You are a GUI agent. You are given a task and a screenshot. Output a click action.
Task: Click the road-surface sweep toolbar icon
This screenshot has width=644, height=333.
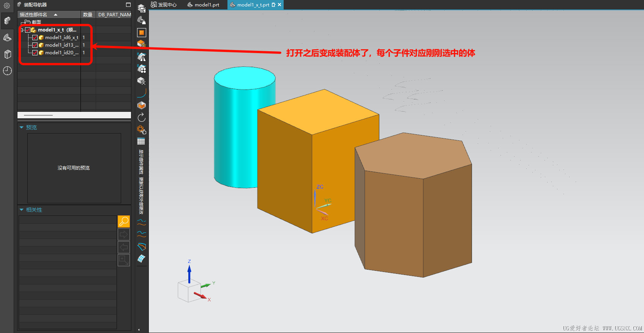pyautogui.click(x=142, y=57)
